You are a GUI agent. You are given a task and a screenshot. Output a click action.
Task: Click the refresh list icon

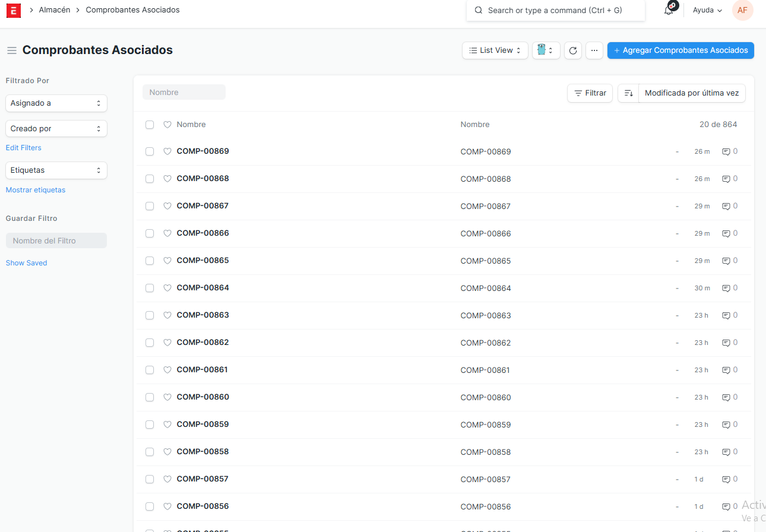573,50
